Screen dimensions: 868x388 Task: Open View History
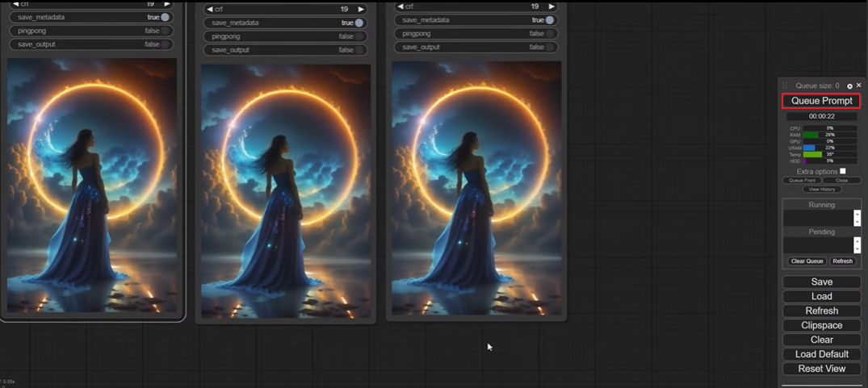coord(821,190)
